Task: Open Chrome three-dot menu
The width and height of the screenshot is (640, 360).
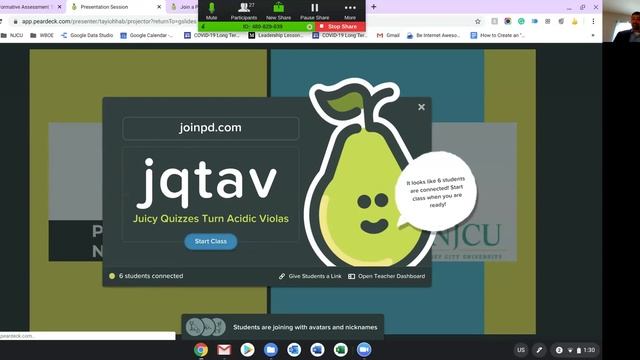Action: (593, 21)
